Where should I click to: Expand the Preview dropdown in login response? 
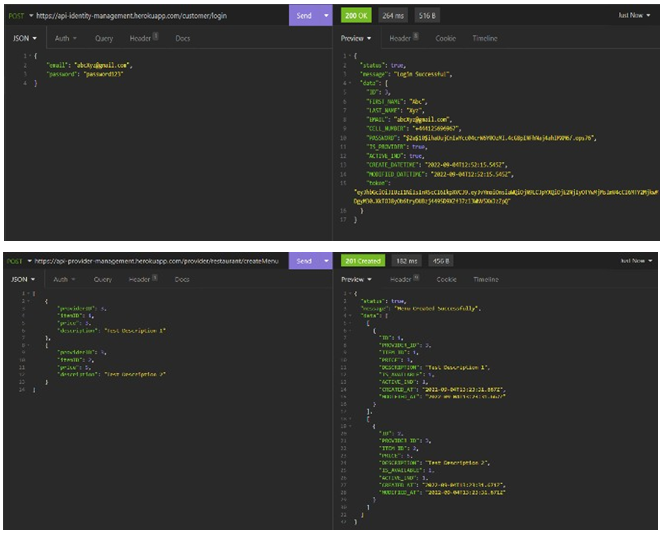(x=357, y=38)
